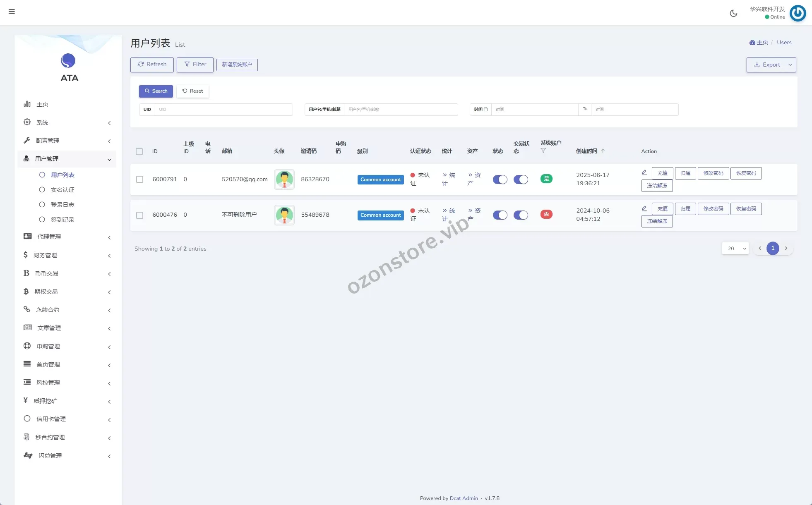Click 充值 button for user 6000791
Screen dimensions: 812x505
662,173
